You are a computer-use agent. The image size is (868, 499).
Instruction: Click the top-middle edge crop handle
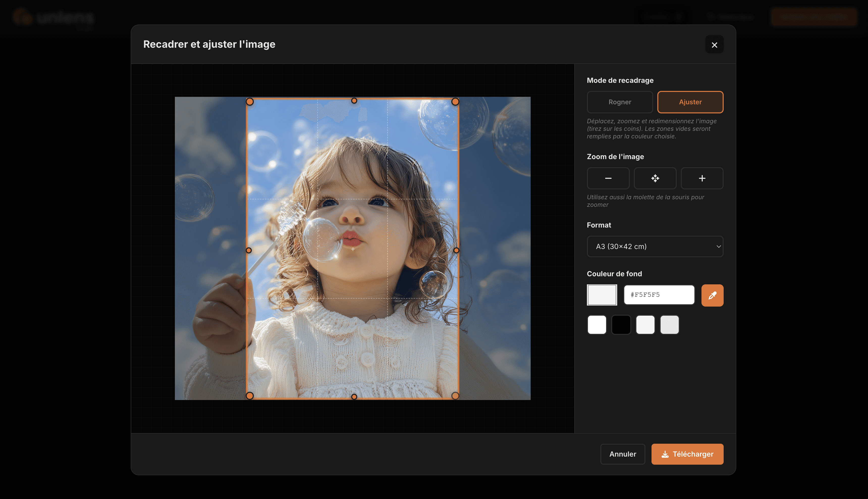click(x=354, y=101)
